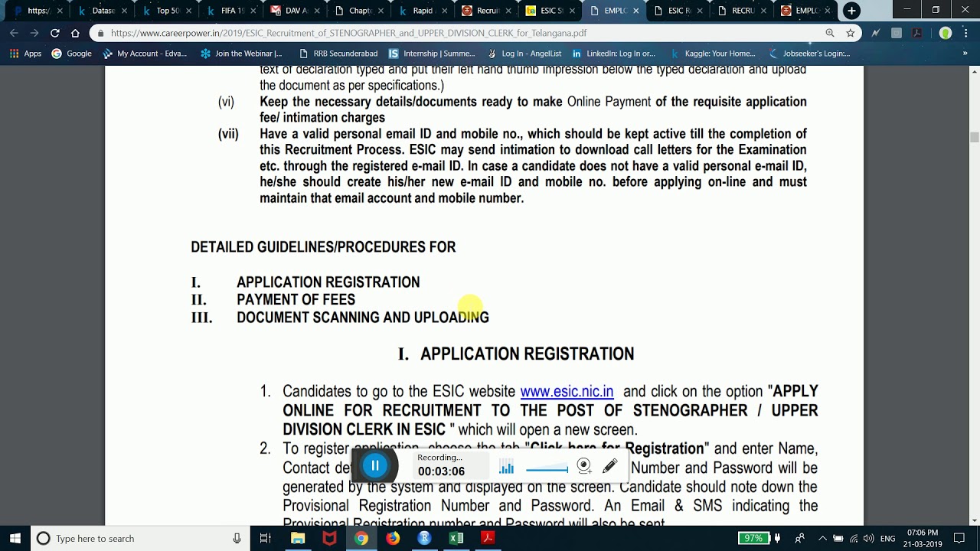Open the People icon in system tray
The height and width of the screenshot is (551, 980).
click(x=800, y=538)
